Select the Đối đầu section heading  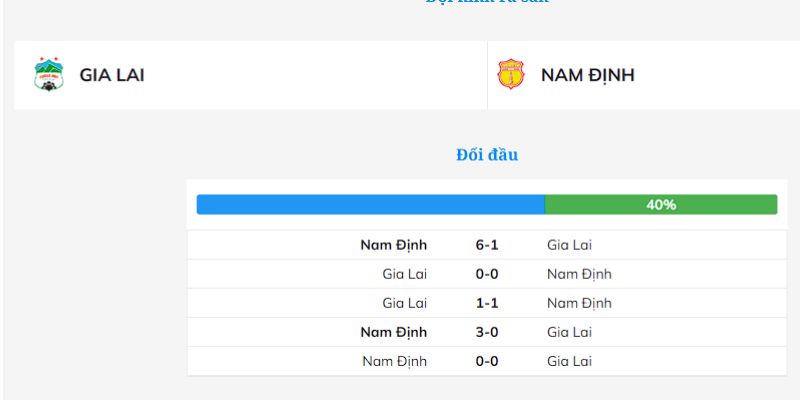486,155
